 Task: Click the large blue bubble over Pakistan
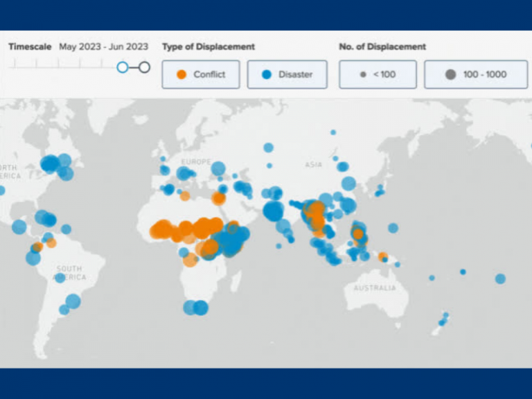click(273, 210)
